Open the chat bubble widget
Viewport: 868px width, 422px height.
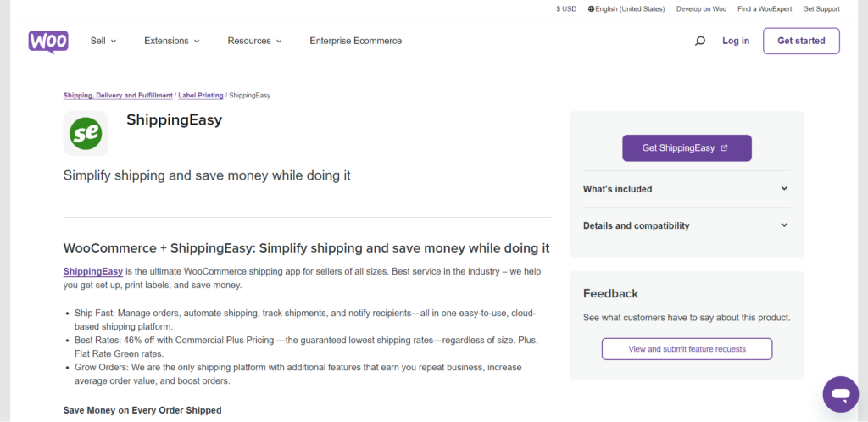click(840, 394)
